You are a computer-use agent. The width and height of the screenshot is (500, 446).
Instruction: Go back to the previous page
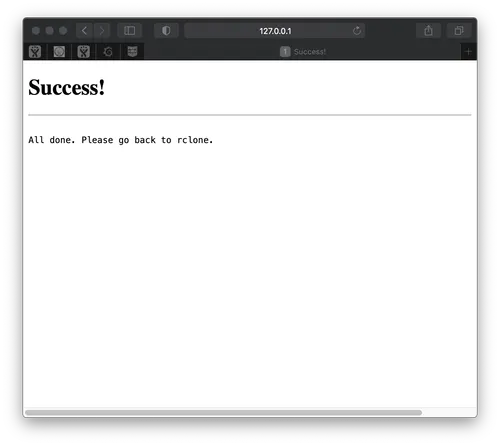tap(84, 31)
